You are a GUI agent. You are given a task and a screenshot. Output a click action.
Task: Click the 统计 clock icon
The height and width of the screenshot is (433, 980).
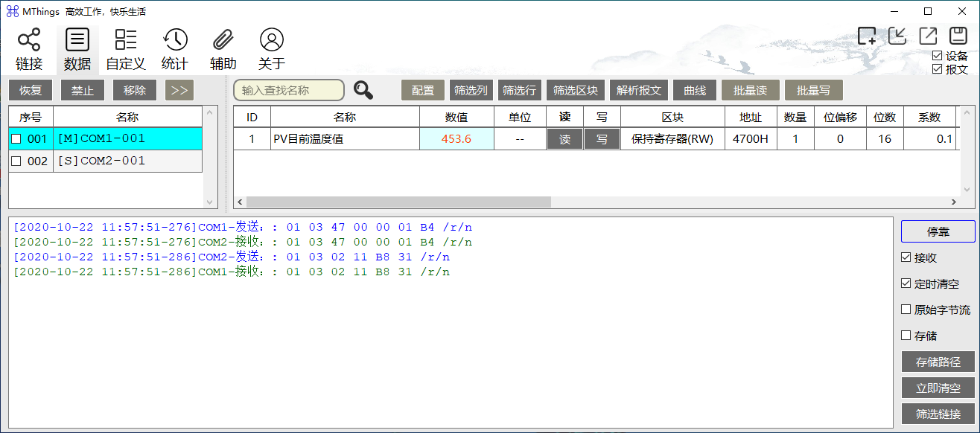tap(175, 40)
